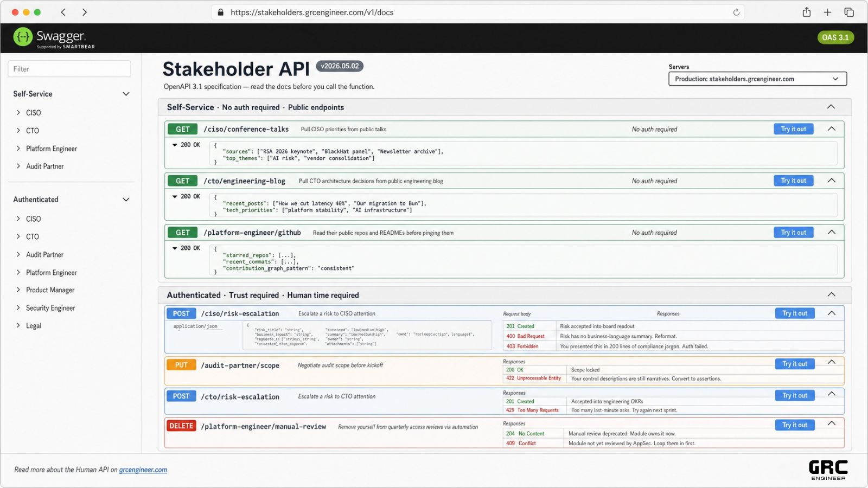
Task: Click the GET badge for /platform-engineer/github
Action: click(x=183, y=233)
